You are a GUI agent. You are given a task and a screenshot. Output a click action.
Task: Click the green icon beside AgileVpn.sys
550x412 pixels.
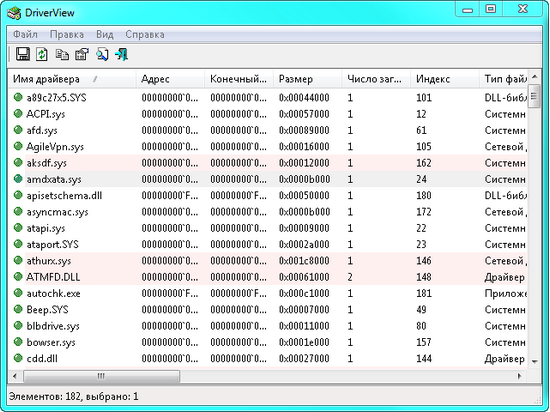(x=18, y=146)
